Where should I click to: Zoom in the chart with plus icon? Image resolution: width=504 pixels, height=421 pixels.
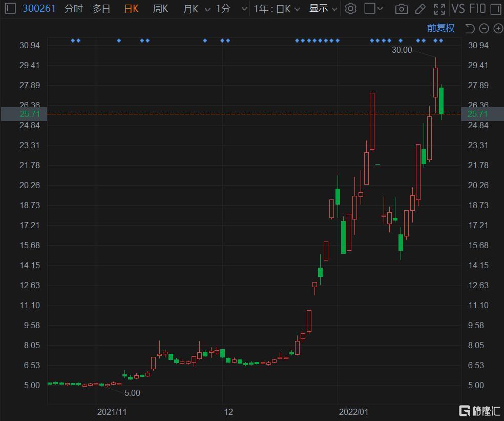click(498, 29)
